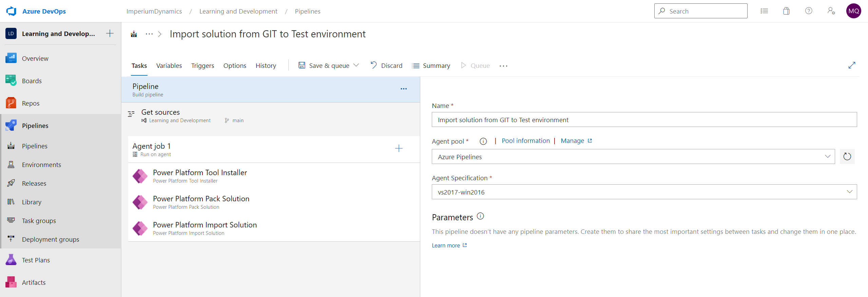
Task: Click the fullscreen expand arrows icon
Action: click(x=852, y=65)
